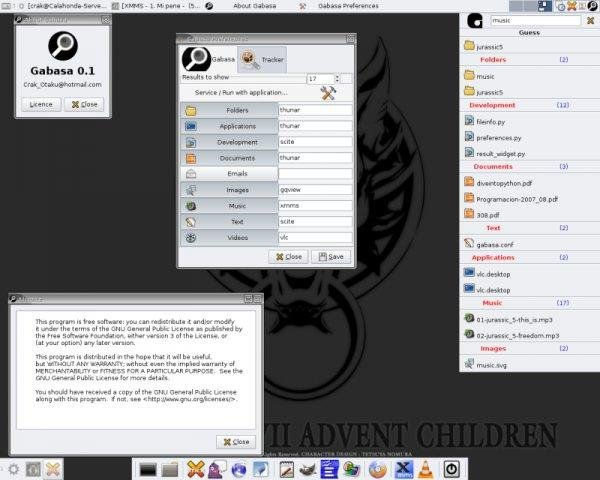Play 01-jurassic_5-this_is.mp3 result

[x=509, y=319]
